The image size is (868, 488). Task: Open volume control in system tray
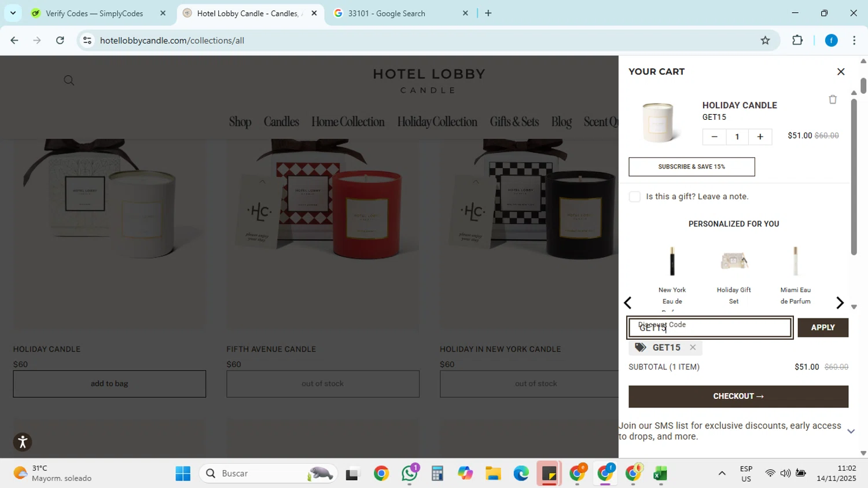[785, 474]
